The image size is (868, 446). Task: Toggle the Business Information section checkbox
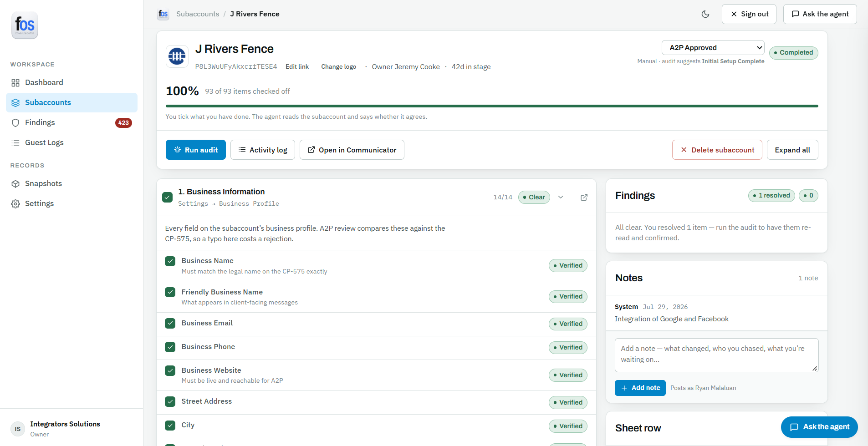pyautogui.click(x=167, y=197)
